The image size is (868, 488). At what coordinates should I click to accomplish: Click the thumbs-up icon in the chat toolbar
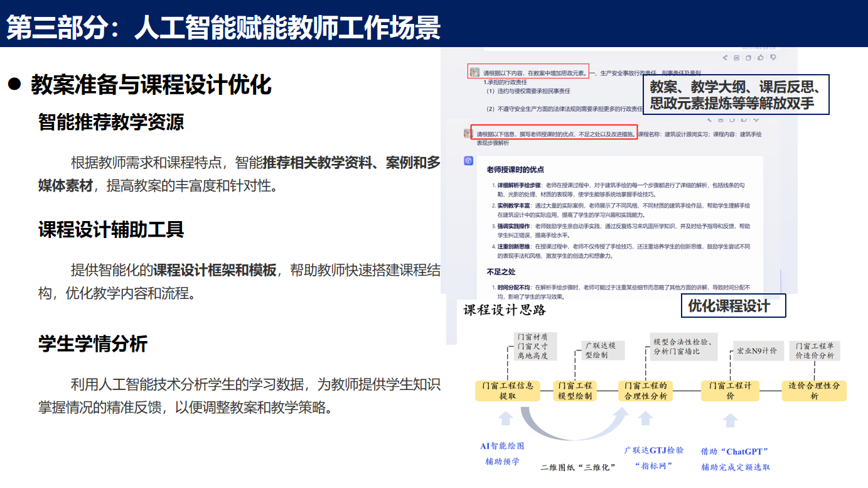(760, 58)
